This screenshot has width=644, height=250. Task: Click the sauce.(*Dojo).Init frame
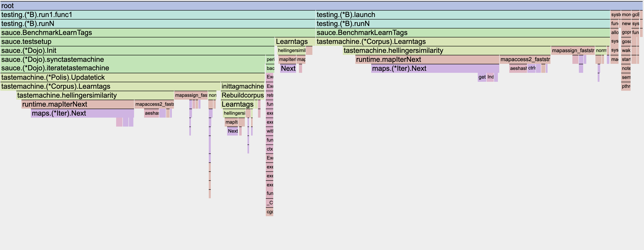click(137, 51)
